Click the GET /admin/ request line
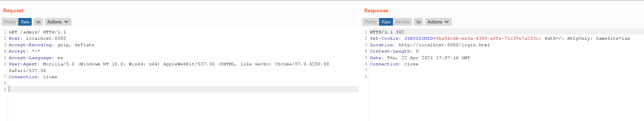Screen dimensions: 644x121 point(37,32)
